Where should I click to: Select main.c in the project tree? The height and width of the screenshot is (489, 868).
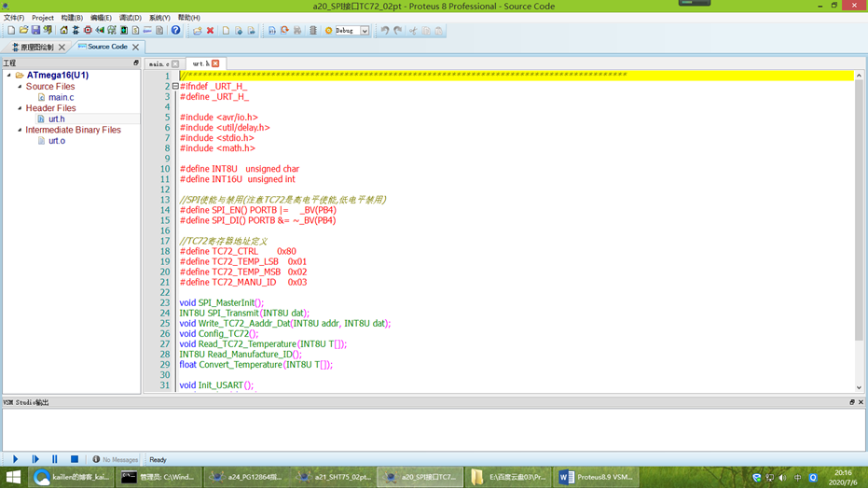coord(61,97)
